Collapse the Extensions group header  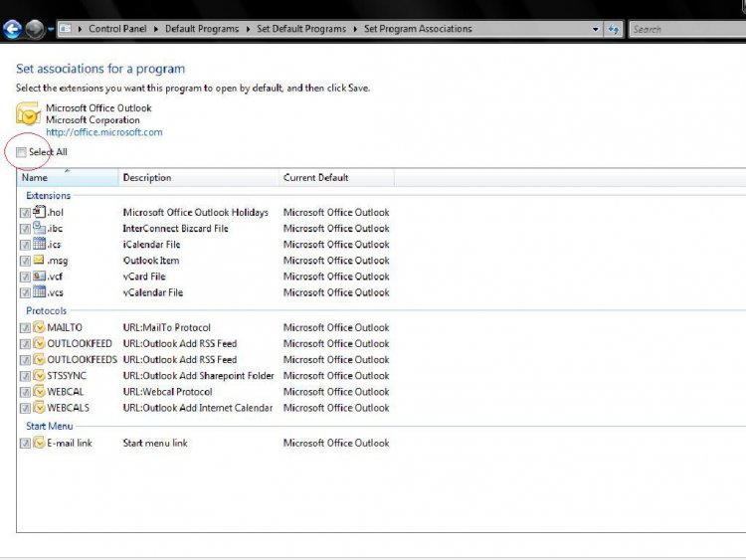click(x=48, y=196)
